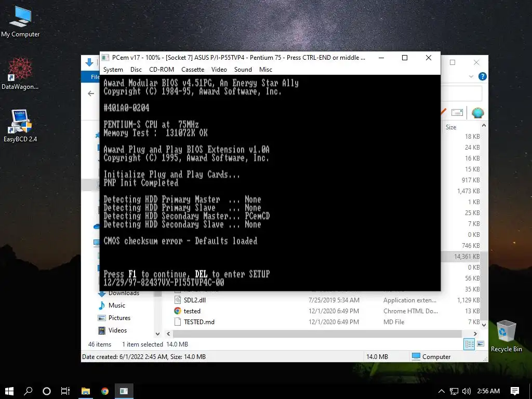This screenshot has height=399, width=532.
Task: Open the CD-ROM menu in PCem
Action: point(162,70)
